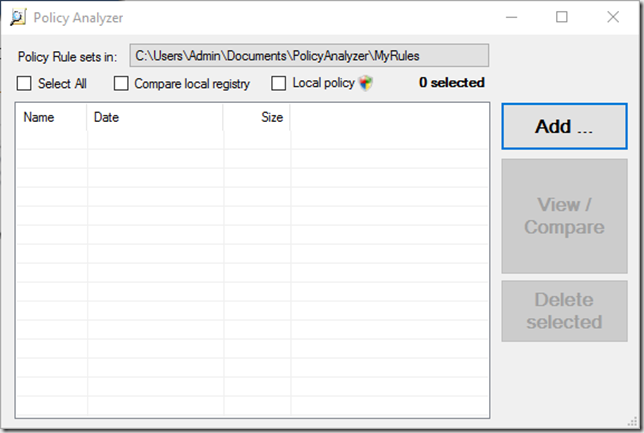
Task: Enable Compare local registry checkbox
Action: (121, 83)
